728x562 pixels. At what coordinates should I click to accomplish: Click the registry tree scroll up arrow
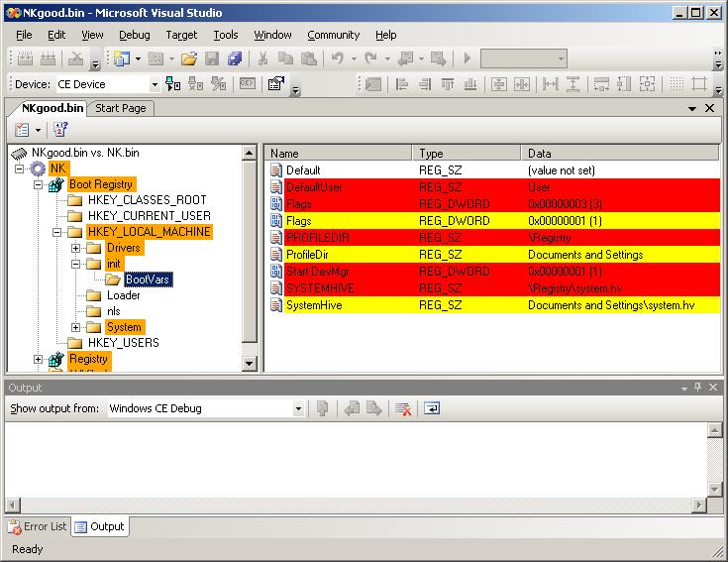(x=250, y=153)
